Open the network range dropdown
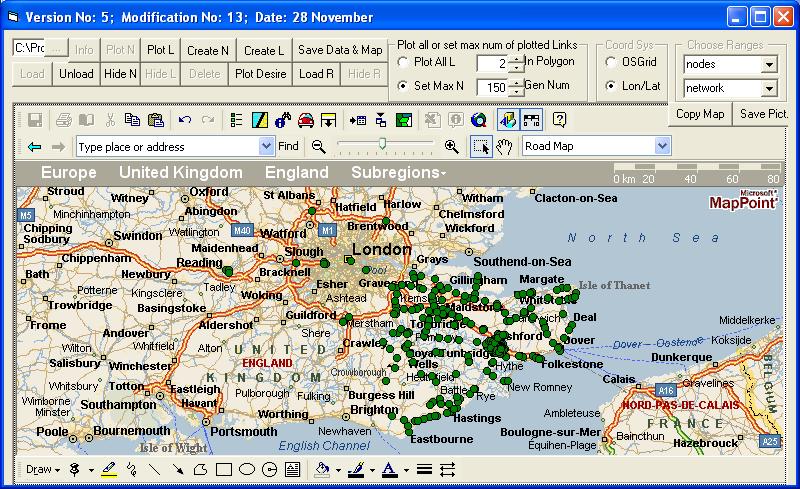Screen dimensions: 800x489 click(769, 88)
